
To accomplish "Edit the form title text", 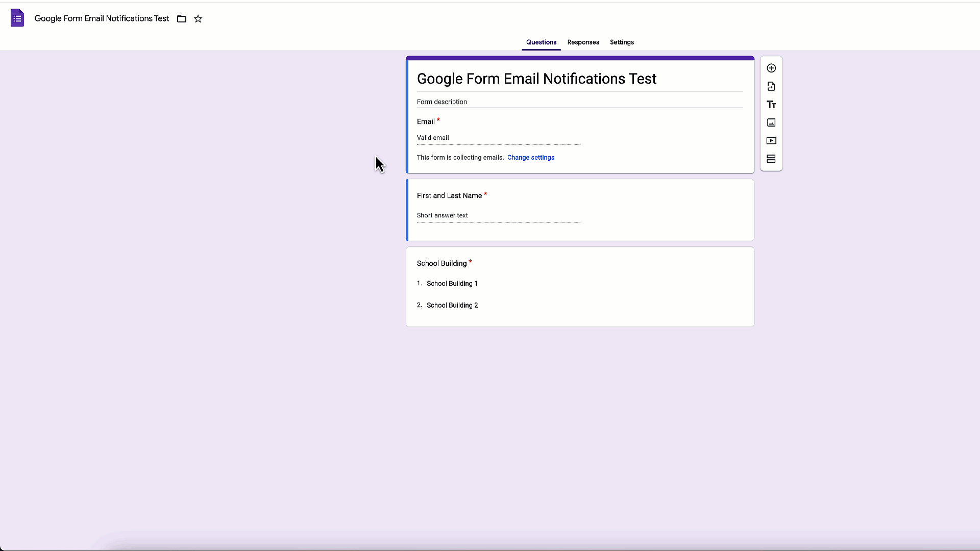I will [x=536, y=79].
